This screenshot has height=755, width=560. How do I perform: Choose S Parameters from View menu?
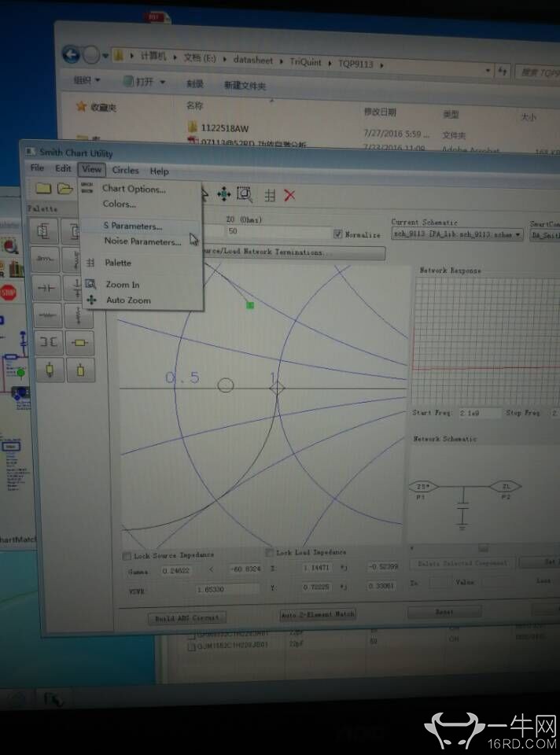coord(132,226)
